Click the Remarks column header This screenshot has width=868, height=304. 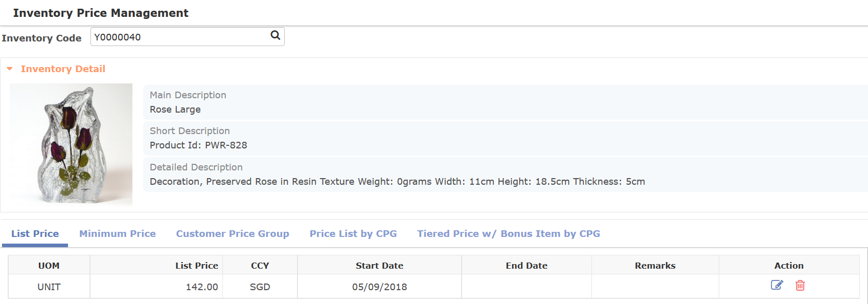click(655, 266)
